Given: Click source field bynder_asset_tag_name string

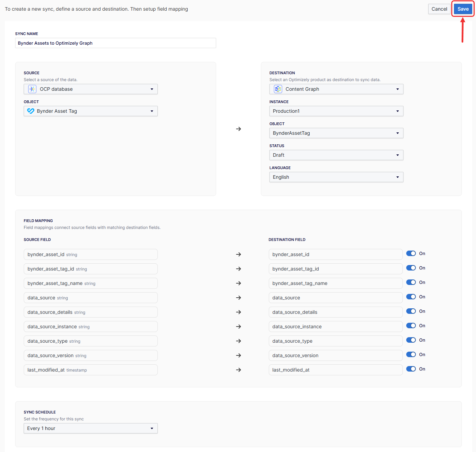Looking at the screenshot, I should point(91,283).
